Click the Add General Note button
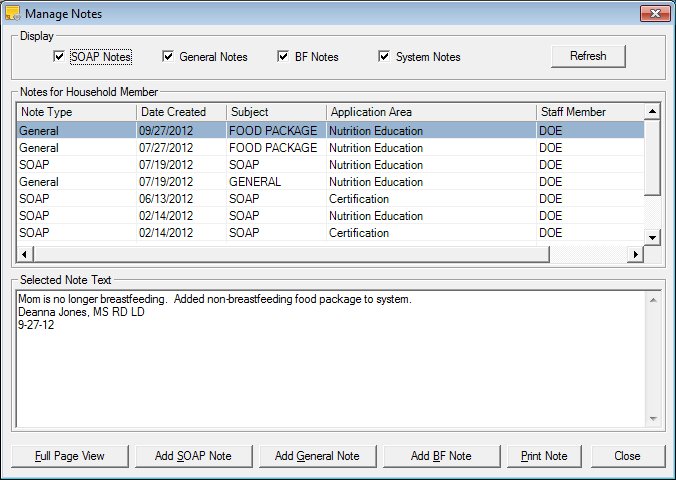The width and height of the screenshot is (676, 480). (317, 456)
